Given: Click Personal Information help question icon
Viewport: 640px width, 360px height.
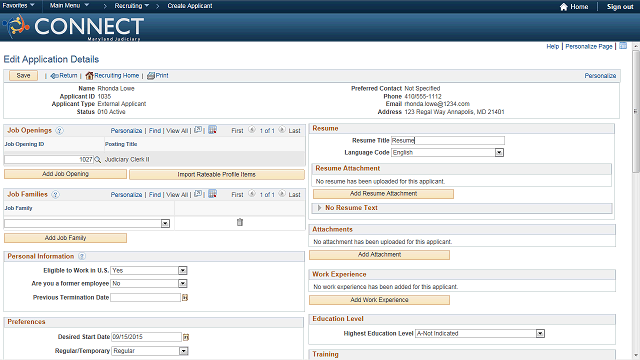Looking at the screenshot, I should [x=82, y=256].
